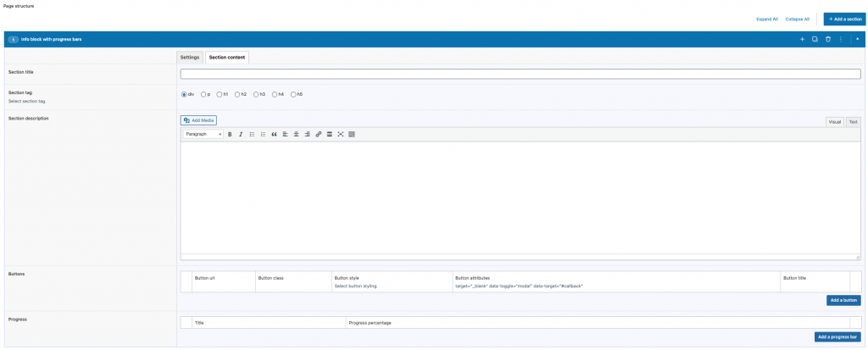Click Add a progress bar

pyautogui.click(x=837, y=336)
